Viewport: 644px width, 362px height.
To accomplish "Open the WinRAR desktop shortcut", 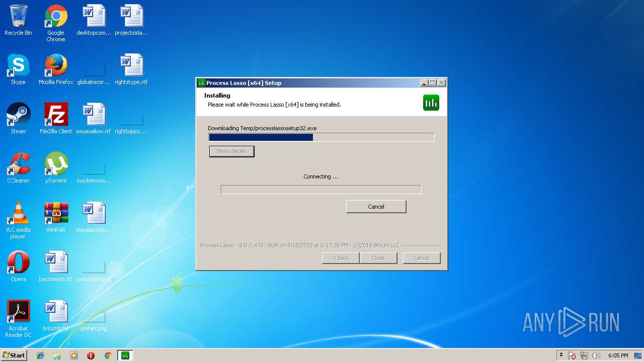I will pos(56,218).
